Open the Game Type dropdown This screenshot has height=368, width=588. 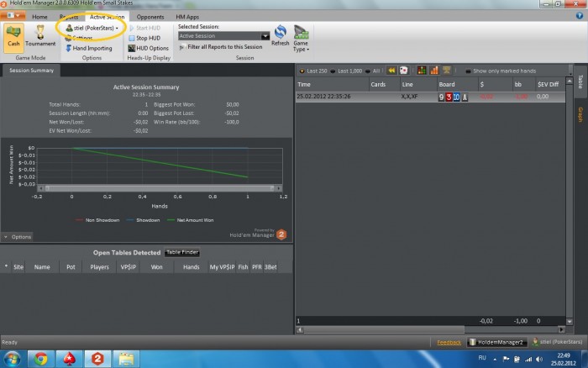point(301,39)
